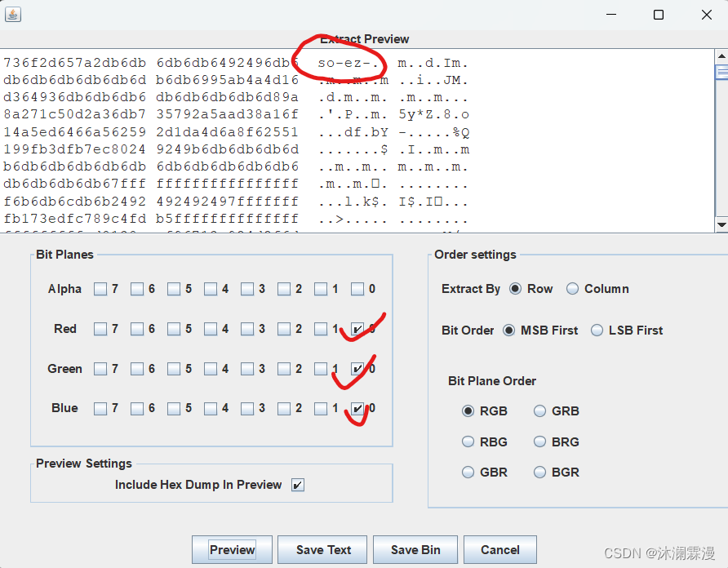Click scroll down arrow in preview
Image resolution: width=728 pixels, height=568 pixels.
point(721,224)
